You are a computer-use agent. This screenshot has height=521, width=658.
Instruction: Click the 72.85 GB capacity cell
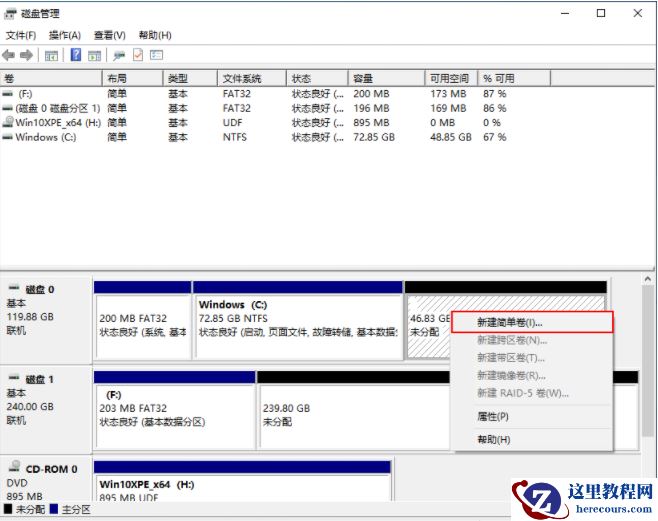[x=374, y=137]
